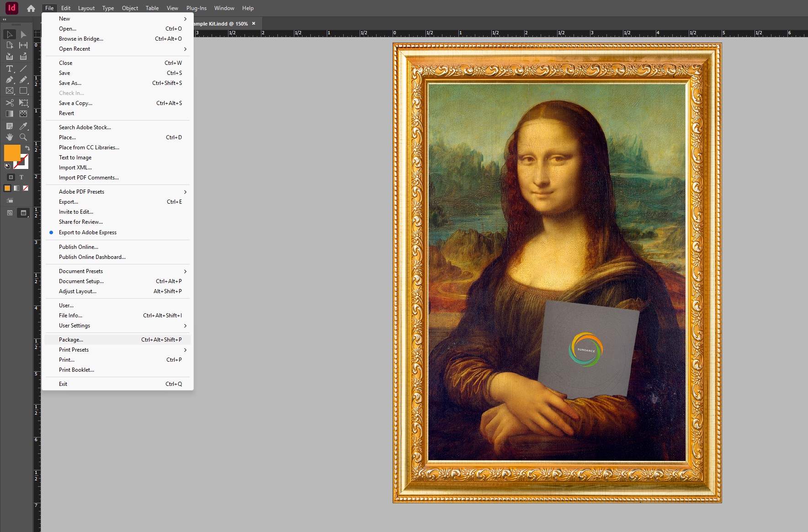Open the Type menu
The height and width of the screenshot is (532, 808).
[108, 8]
